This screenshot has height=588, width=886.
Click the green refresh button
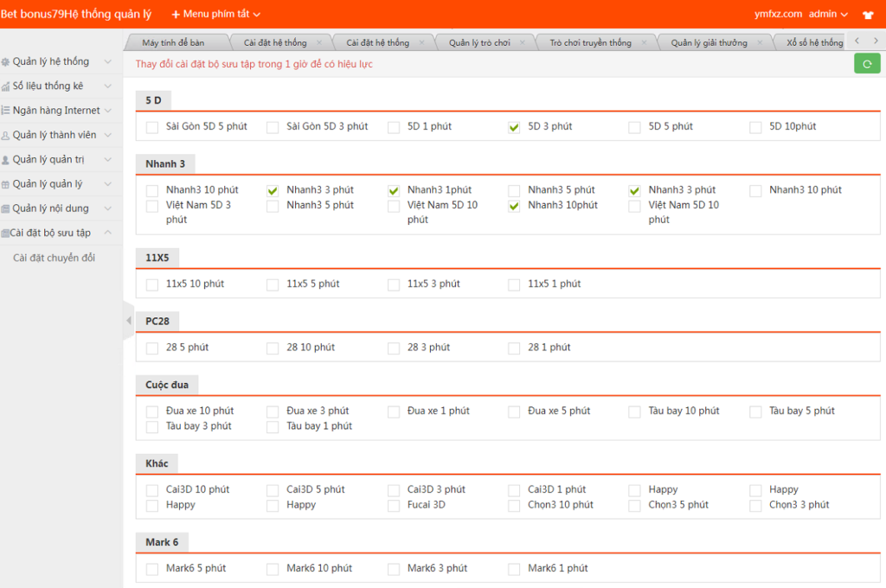pos(867,63)
